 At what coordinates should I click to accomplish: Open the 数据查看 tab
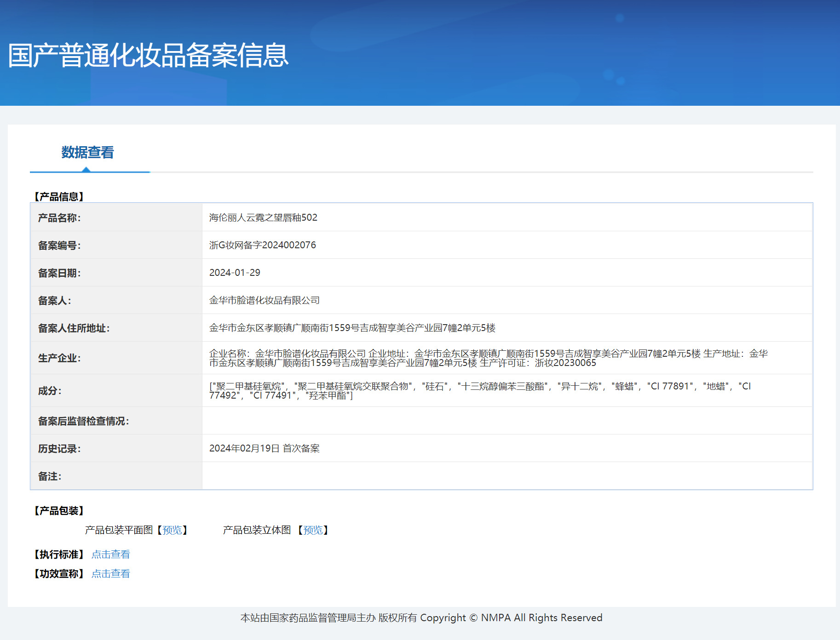click(87, 152)
